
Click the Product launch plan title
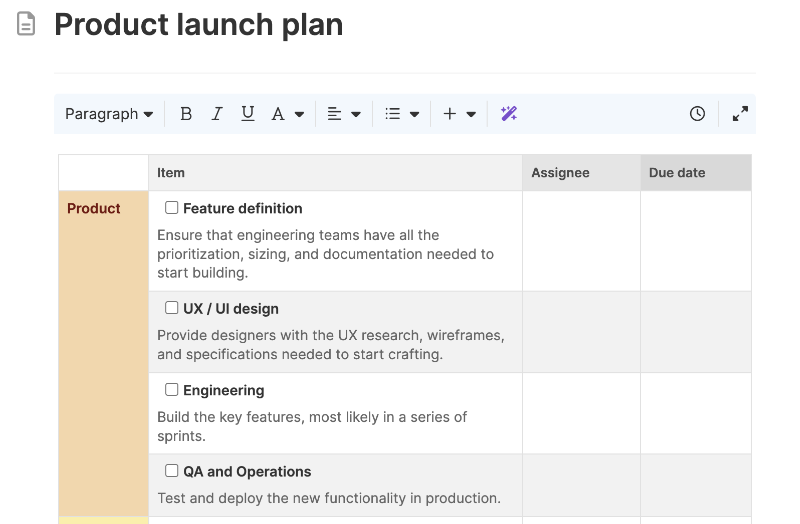[x=199, y=25]
